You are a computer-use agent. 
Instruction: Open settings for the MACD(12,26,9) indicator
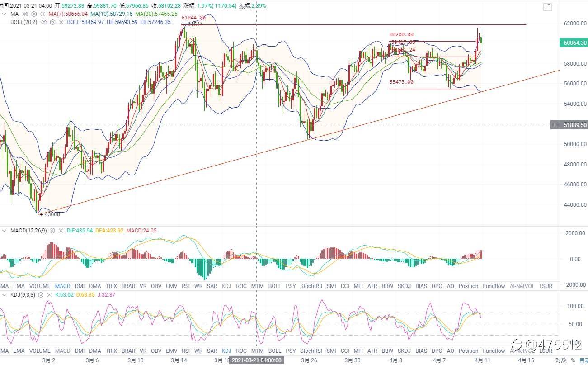coord(52,231)
